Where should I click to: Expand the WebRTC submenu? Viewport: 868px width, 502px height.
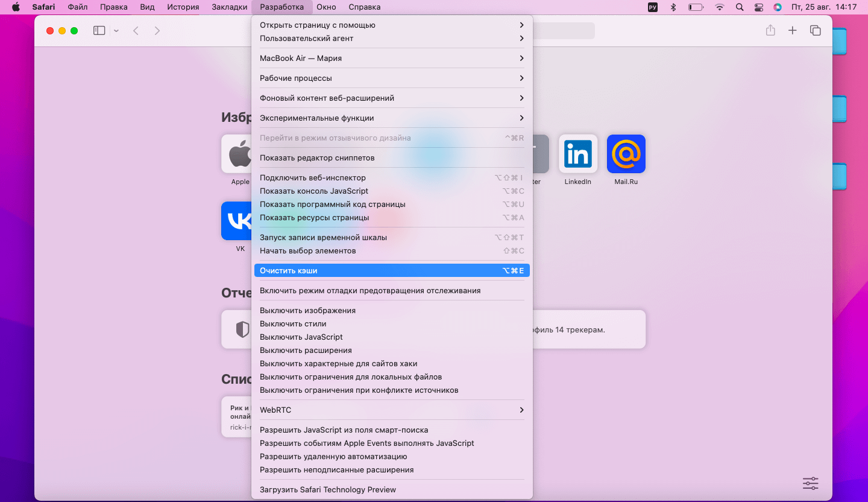click(392, 410)
